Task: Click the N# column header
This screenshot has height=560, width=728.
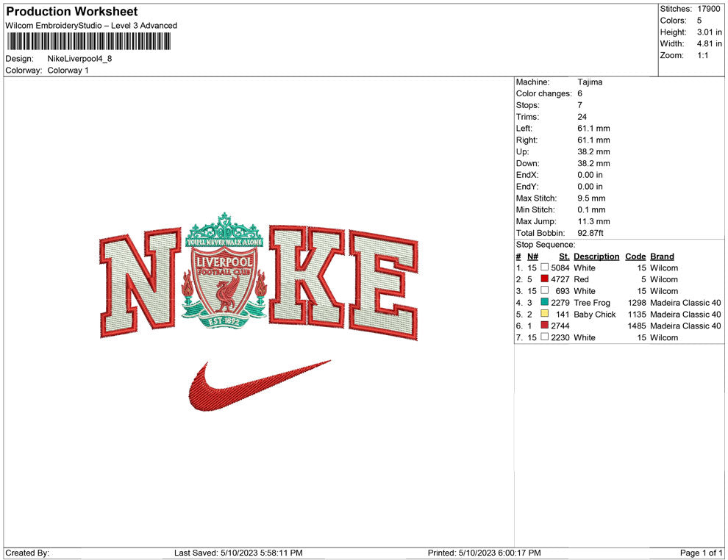Action: coord(532,256)
